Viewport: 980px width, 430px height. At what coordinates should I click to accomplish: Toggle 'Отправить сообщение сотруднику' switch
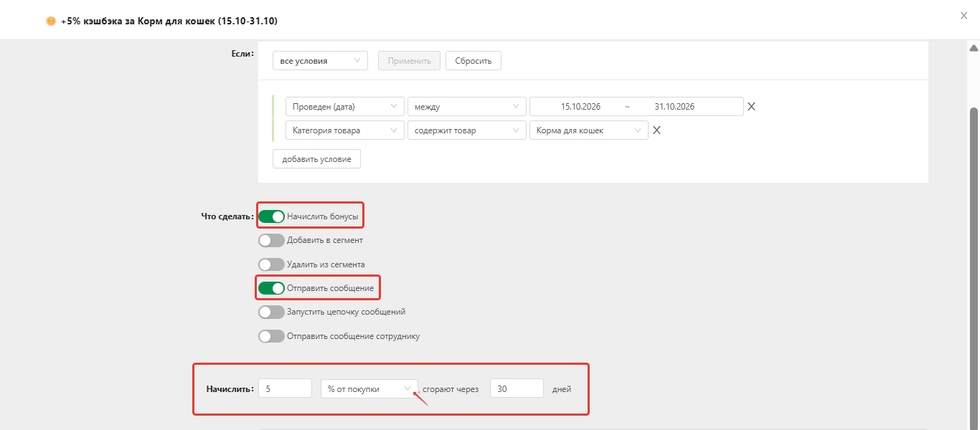(271, 336)
